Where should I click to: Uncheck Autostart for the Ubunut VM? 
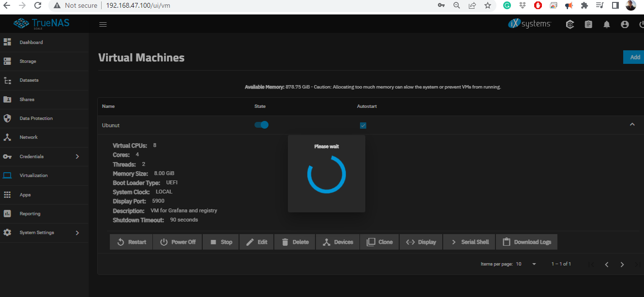coord(363,126)
